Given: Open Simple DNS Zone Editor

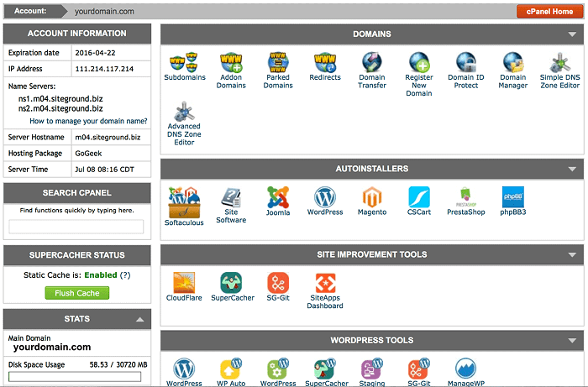Looking at the screenshot, I should click(x=560, y=71).
